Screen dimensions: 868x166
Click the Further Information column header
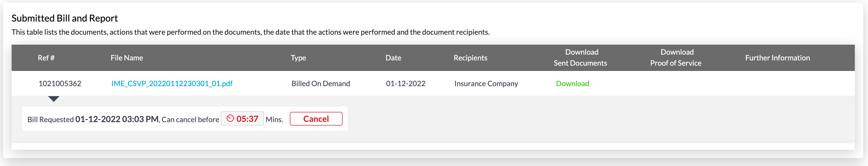[777, 58]
